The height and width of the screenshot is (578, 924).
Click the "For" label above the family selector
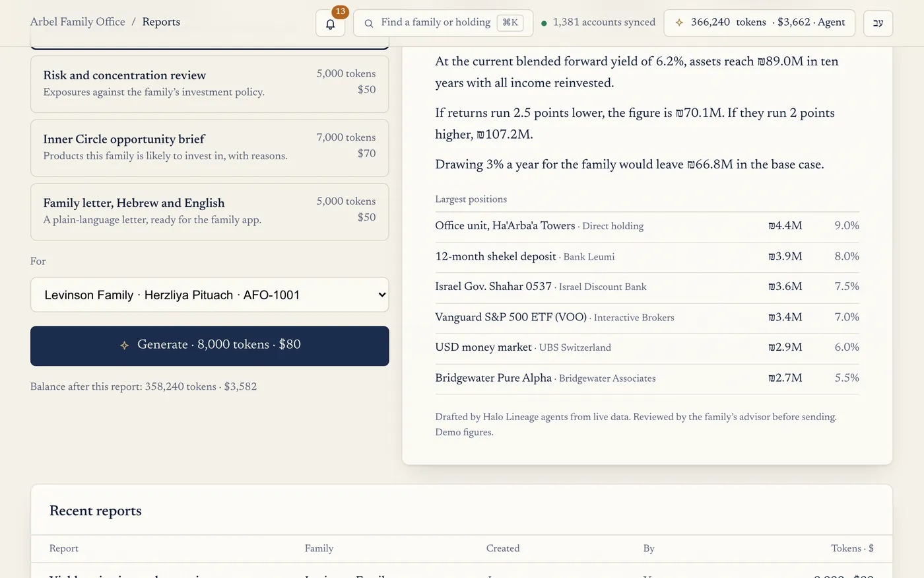pyautogui.click(x=38, y=262)
